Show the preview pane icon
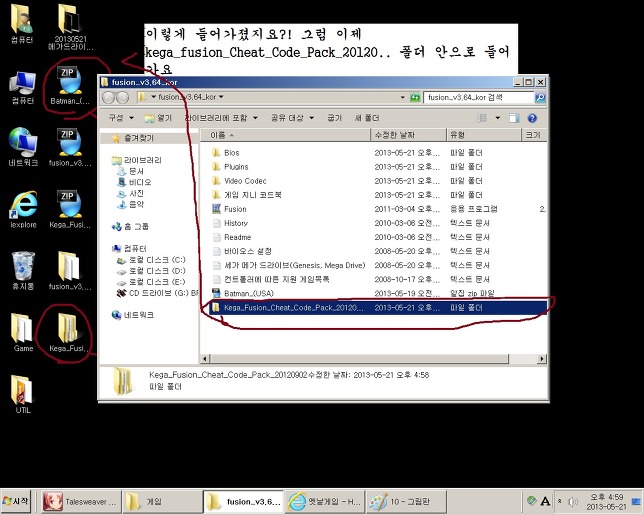Image resolution: width=644 pixels, height=515 pixels. pyautogui.click(x=514, y=118)
